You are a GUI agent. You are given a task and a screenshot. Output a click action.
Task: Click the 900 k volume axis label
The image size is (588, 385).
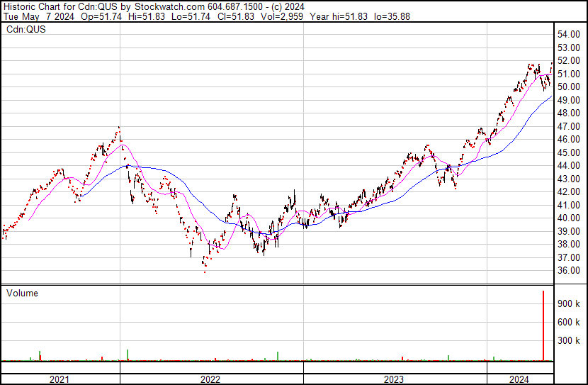coord(569,303)
